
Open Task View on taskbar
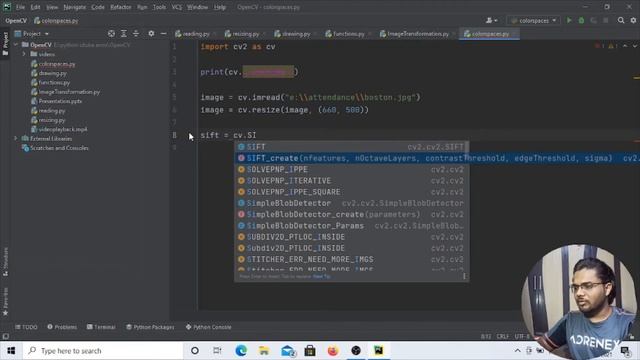217,351
